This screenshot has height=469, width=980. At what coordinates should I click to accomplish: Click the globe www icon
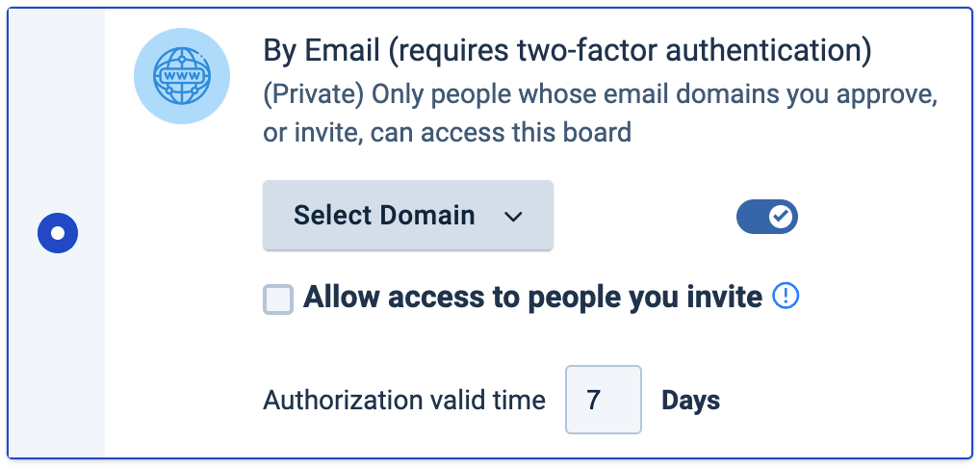pos(182,77)
